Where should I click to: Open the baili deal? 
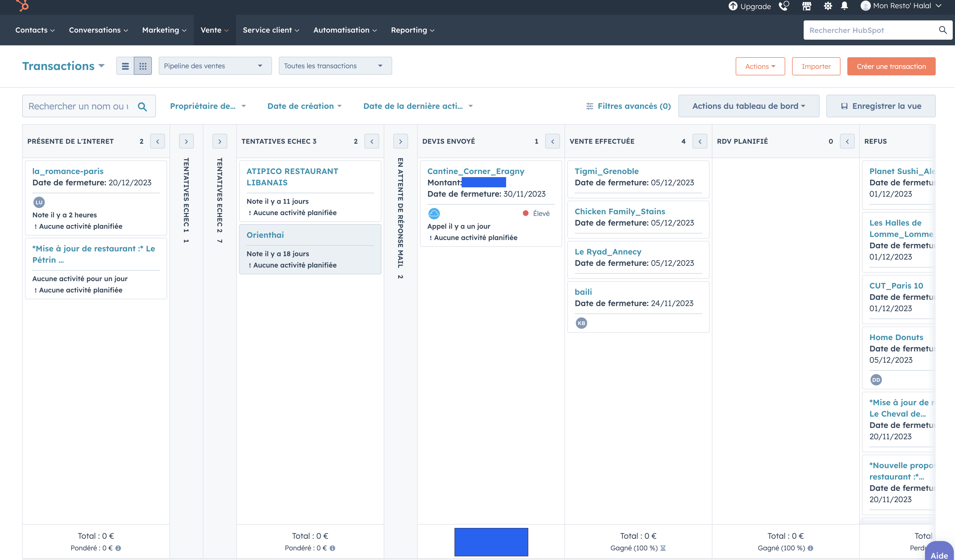point(583,292)
